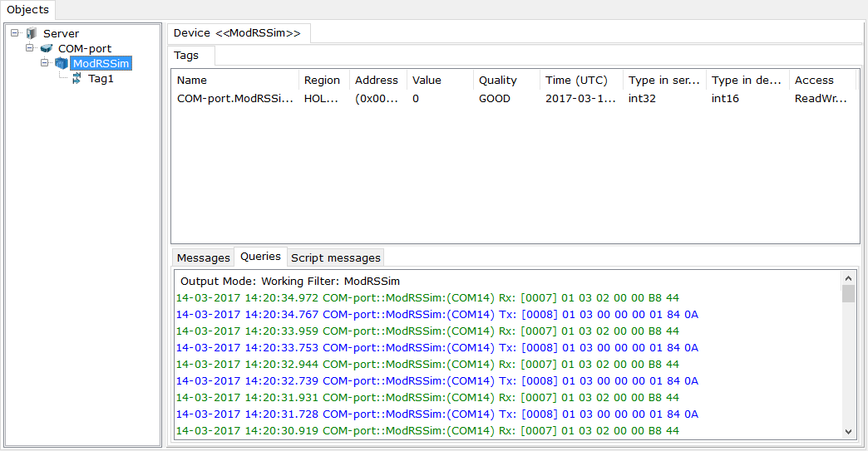Click the log scrollbar up arrow

[x=848, y=278]
